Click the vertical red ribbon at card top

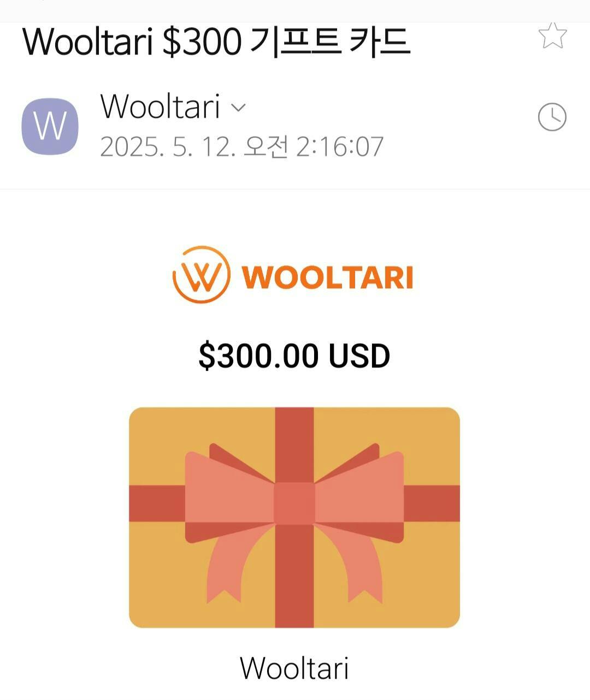click(294, 445)
